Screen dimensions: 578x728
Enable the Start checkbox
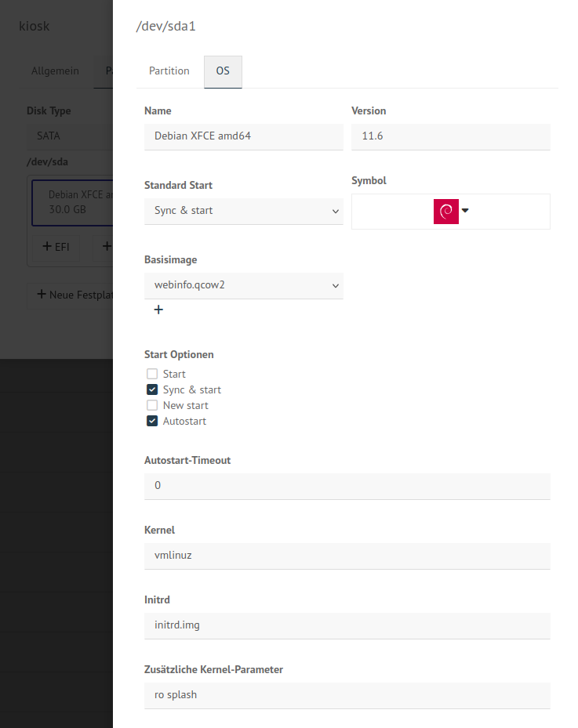pos(152,374)
